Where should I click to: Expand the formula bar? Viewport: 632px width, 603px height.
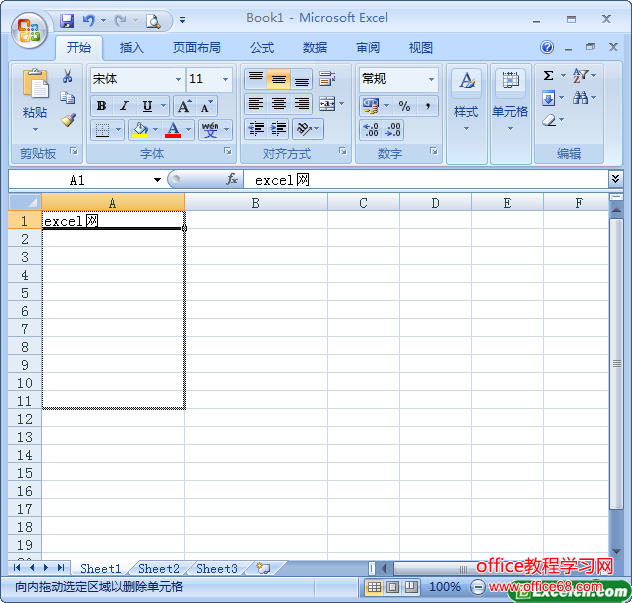point(615,179)
